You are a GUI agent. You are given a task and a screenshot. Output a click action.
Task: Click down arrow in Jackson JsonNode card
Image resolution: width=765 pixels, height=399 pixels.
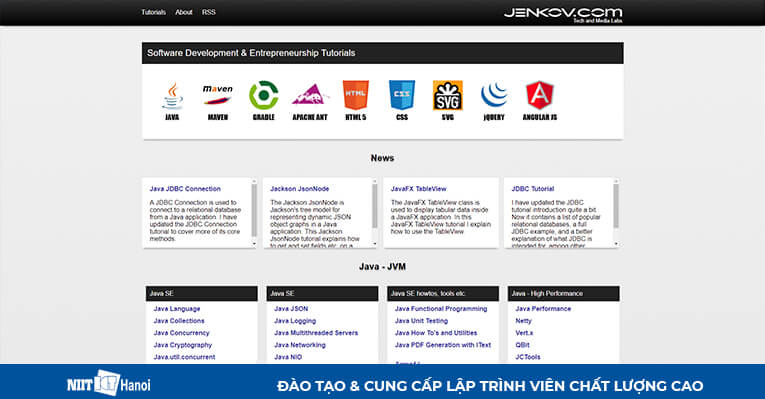coord(375,243)
